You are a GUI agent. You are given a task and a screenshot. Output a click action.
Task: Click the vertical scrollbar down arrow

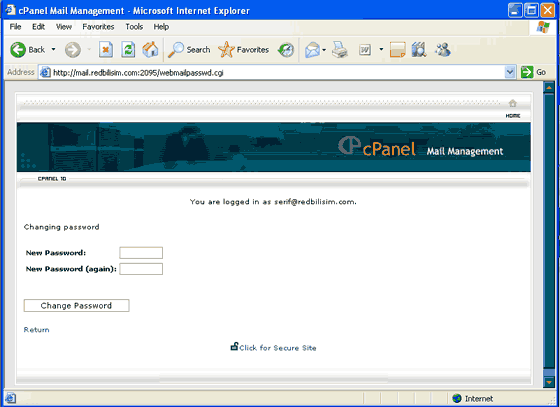point(549,382)
